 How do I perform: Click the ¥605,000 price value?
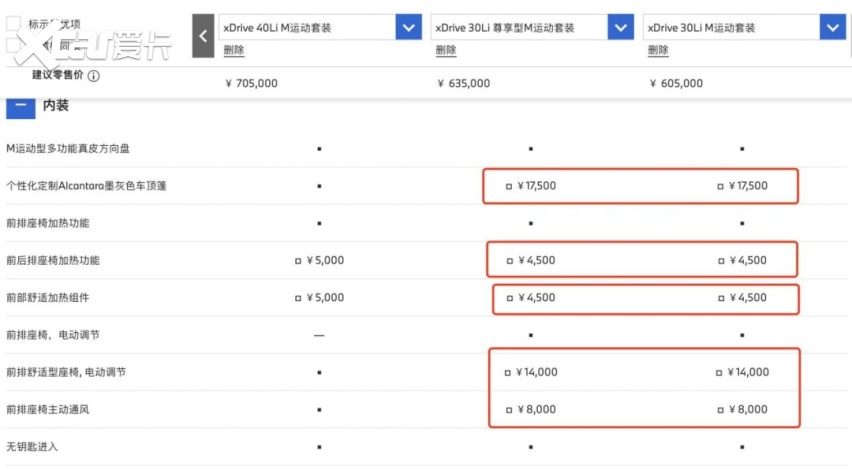point(676,83)
